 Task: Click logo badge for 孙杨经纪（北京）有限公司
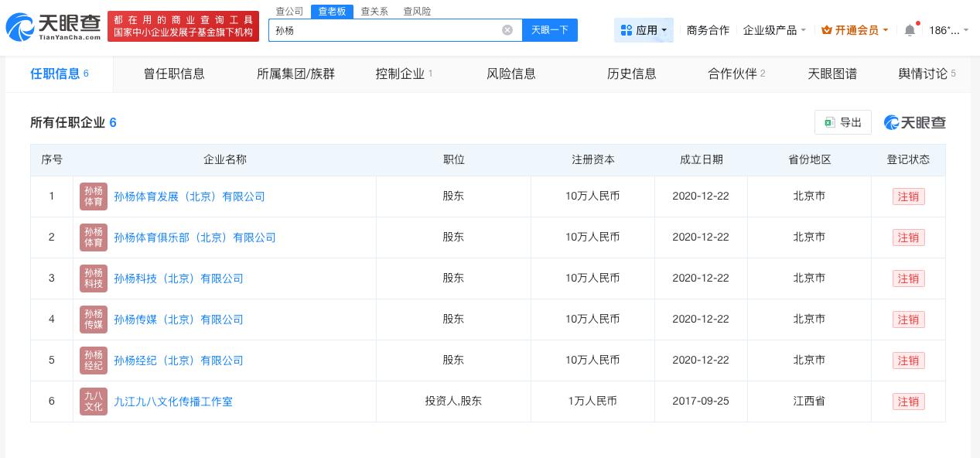(94, 361)
